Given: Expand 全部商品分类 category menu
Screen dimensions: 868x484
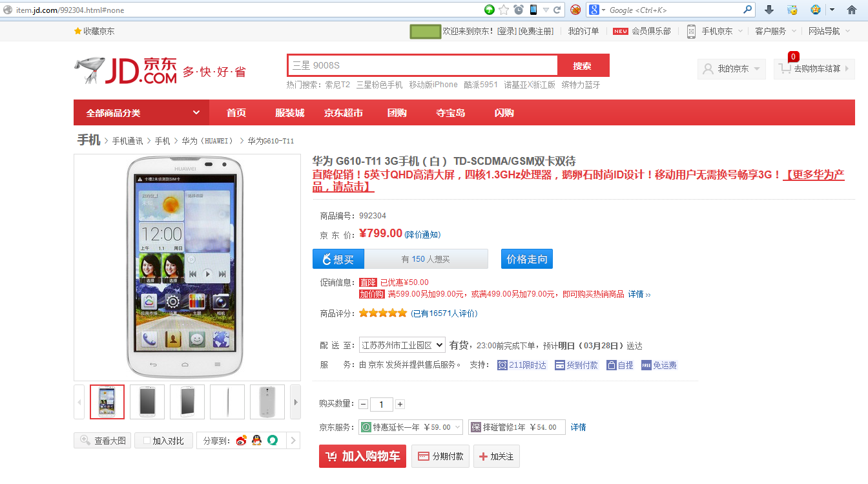Looking at the screenshot, I should [x=141, y=112].
